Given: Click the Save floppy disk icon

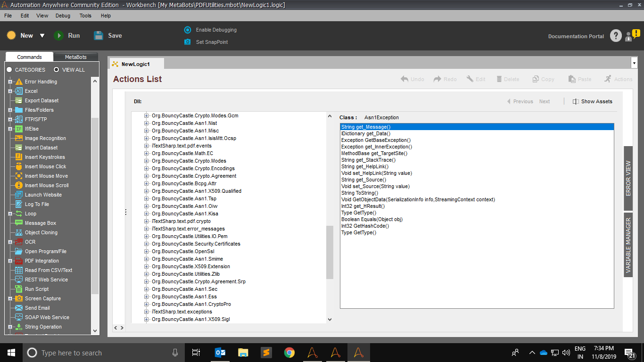Looking at the screenshot, I should click(99, 35).
